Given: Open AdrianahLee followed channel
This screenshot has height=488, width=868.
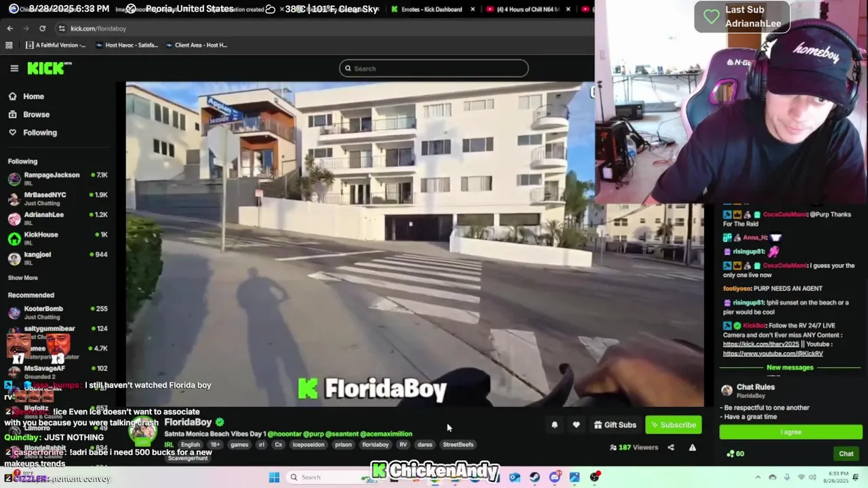Looking at the screenshot, I should [x=58, y=218].
